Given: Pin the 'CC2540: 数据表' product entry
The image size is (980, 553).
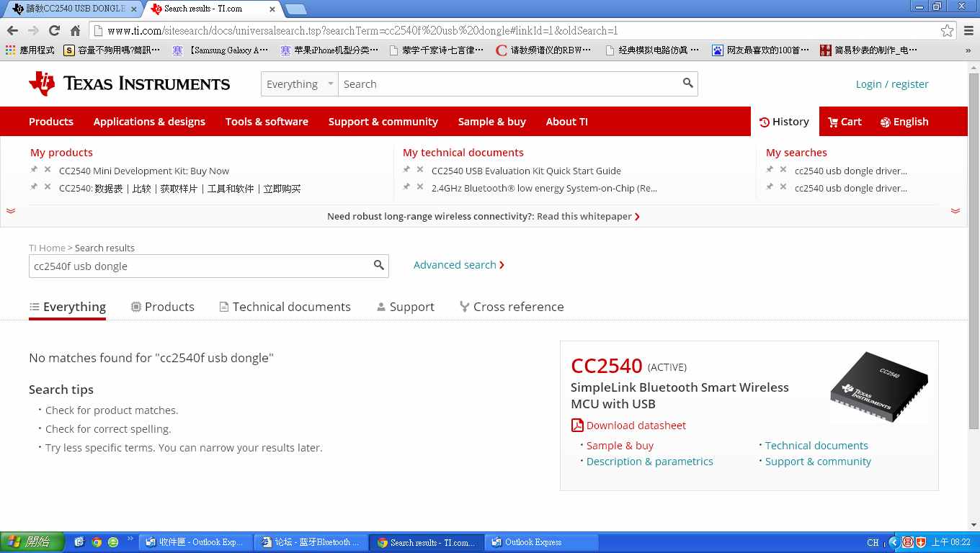Looking at the screenshot, I should click(34, 187).
